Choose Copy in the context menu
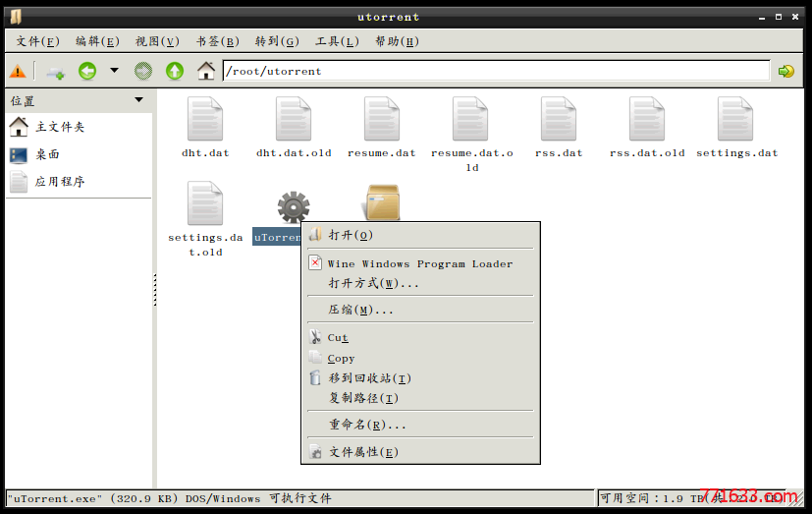 pyautogui.click(x=420, y=359)
